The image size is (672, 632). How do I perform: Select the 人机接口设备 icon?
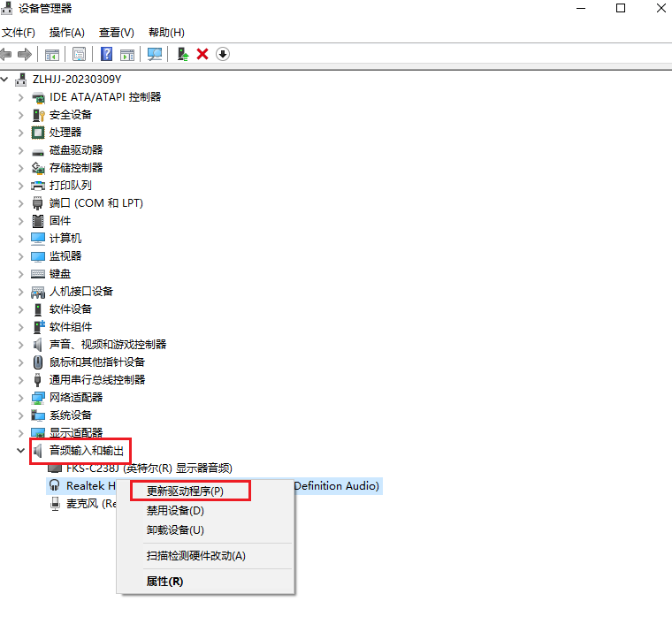[x=38, y=293]
